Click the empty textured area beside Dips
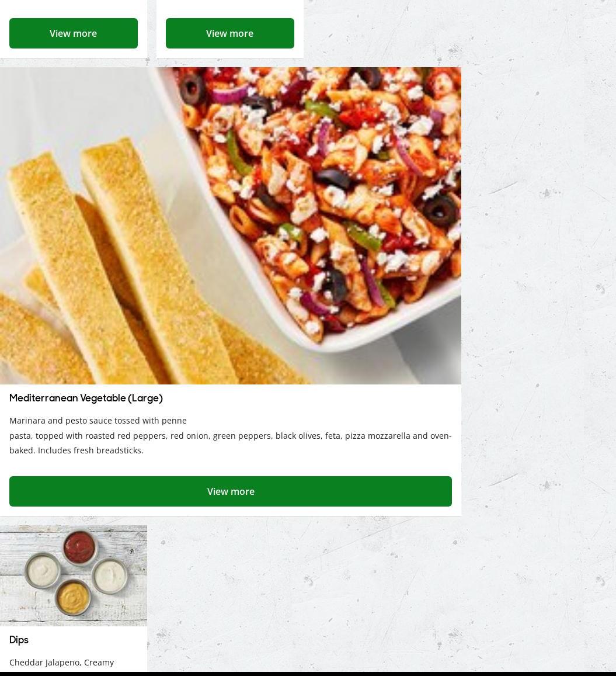This screenshot has width=616, height=676. tap(379, 595)
